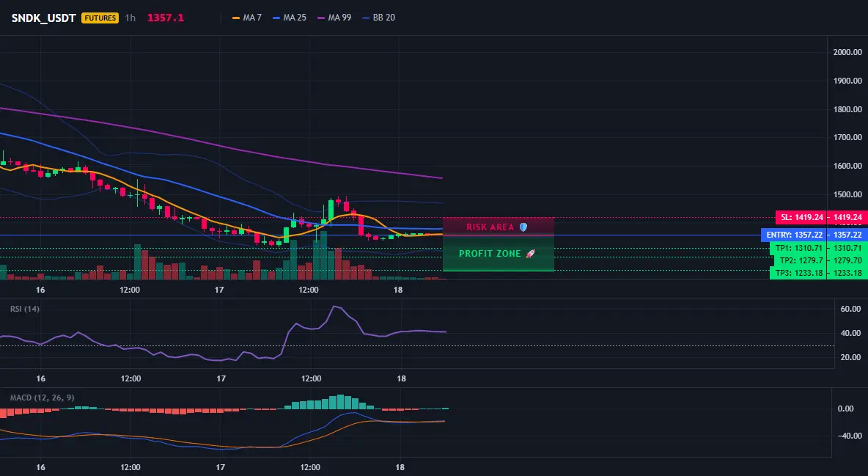
Task: Click the PROFIT ZONE label
Action: [x=490, y=253]
